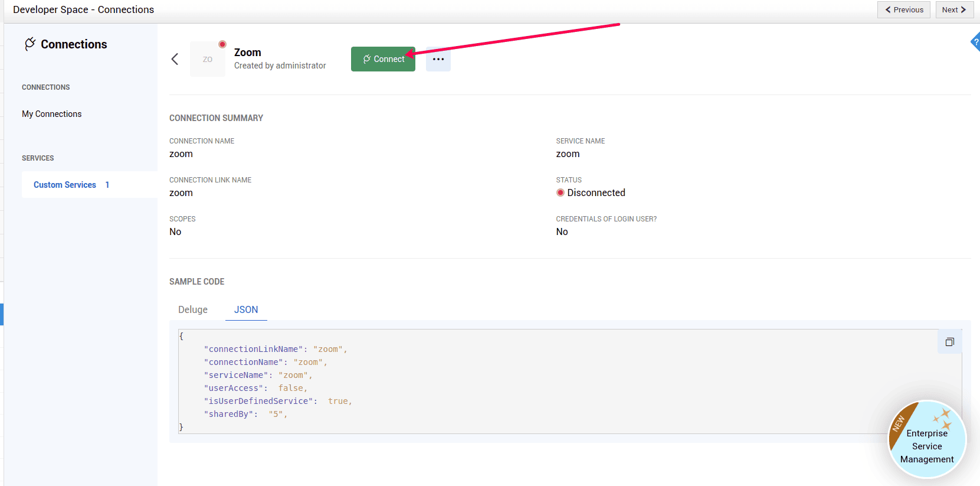Select the JSON sample code tab
The height and width of the screenshot is (486, 980).
click(246, 309)
